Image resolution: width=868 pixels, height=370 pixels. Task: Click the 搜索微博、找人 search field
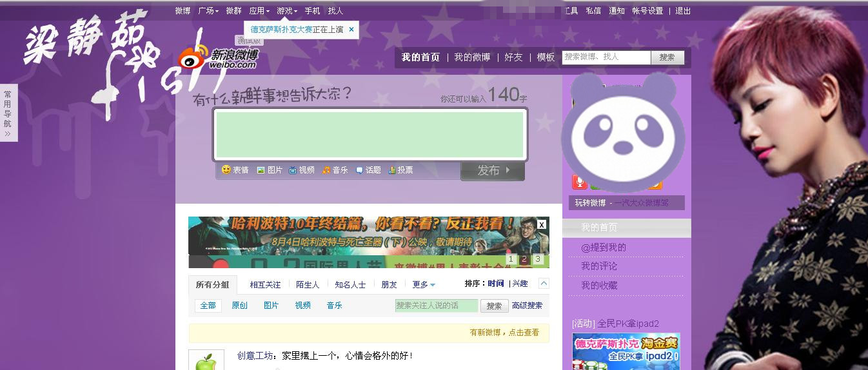pos(606,57)
